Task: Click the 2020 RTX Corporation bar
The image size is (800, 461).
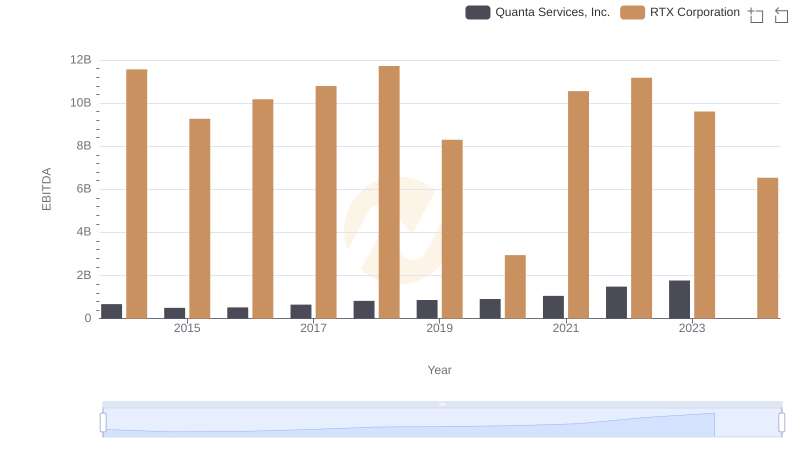Action: coord(515,286)
